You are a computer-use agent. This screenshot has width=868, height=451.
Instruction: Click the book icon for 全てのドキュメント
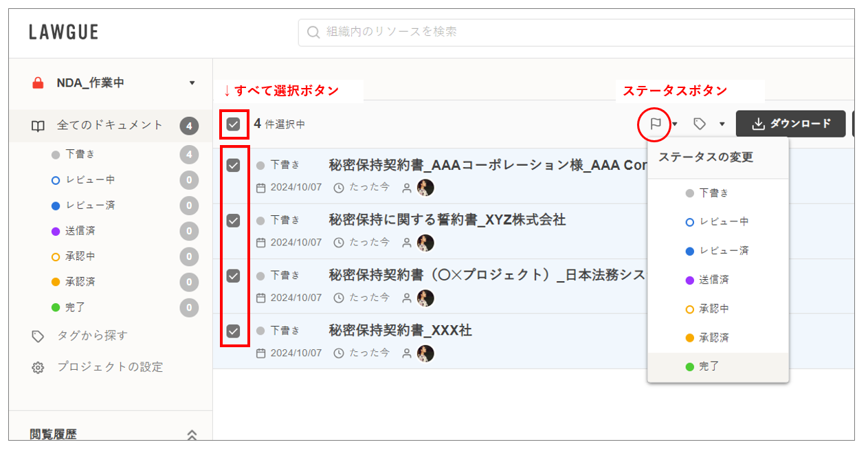tap(38, 126)
